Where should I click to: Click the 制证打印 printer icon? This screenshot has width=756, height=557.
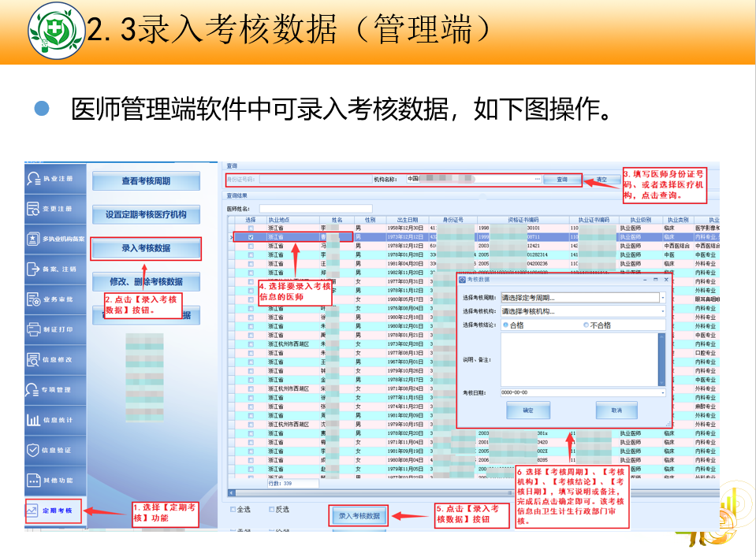[x=33, y=329]
